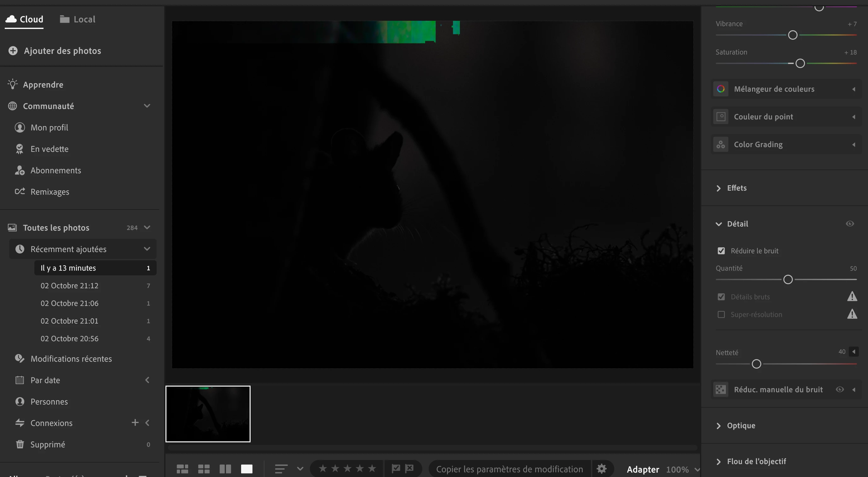Viewport: 868px width, 477px height.
Task: Open the Color Grading panel
Action: 758,145
